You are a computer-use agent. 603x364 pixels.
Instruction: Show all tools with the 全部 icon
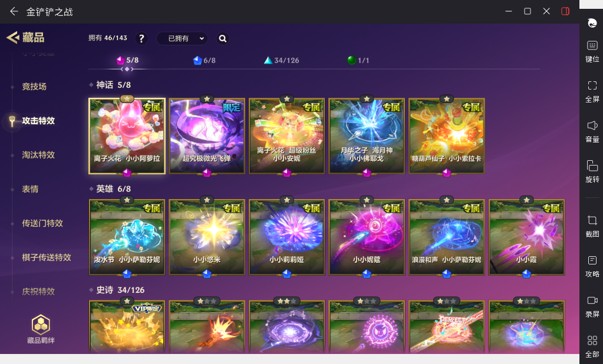pos(592,347)
